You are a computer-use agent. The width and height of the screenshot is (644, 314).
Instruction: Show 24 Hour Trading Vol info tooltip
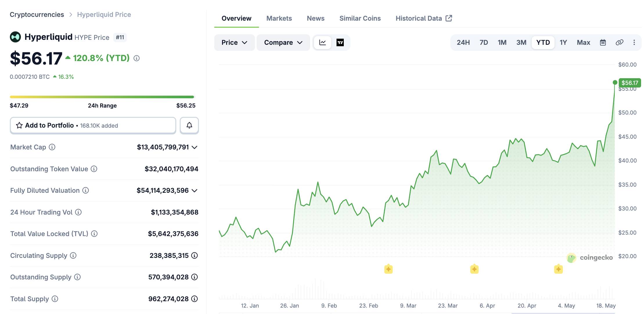[x=78, y=212]
